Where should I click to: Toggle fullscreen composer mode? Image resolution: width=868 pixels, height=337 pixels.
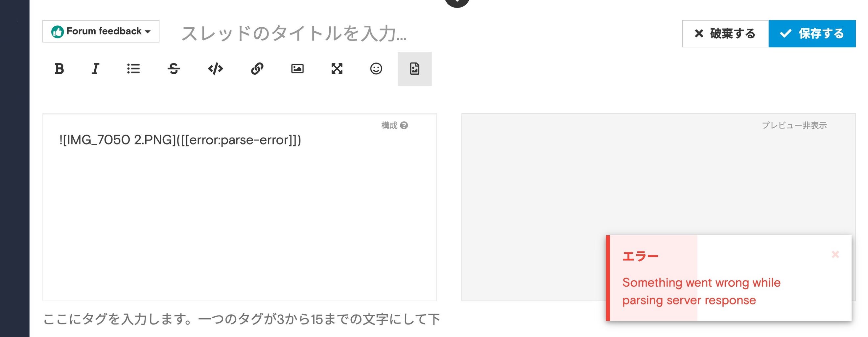337,69
